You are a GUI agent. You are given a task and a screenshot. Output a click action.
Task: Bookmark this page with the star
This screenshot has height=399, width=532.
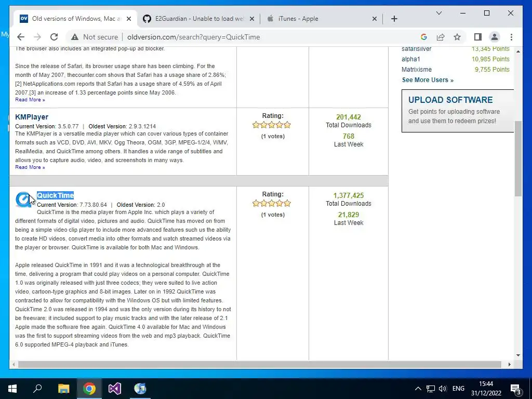(457, 37)
